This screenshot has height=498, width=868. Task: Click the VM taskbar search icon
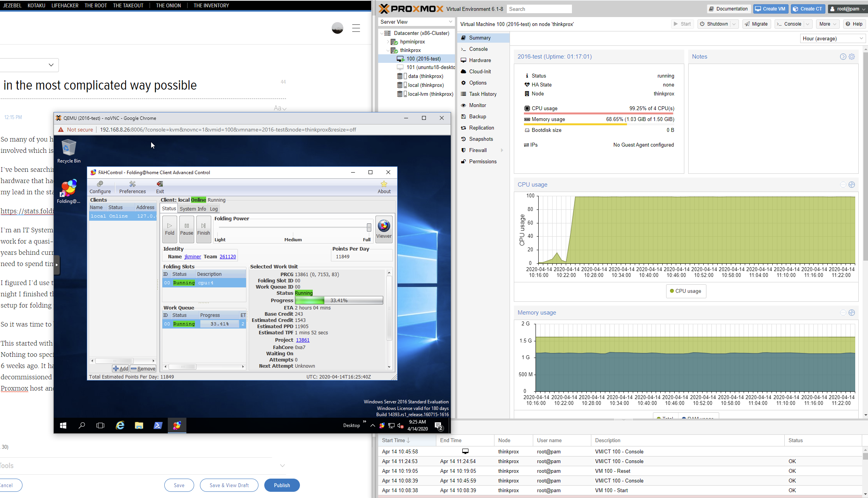click(x=82, y=425)
